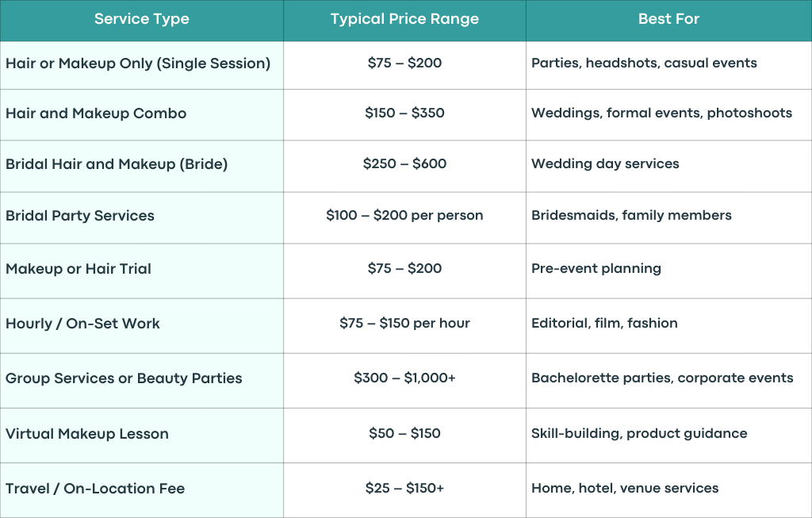Image resolution: width=812 pixels, height=518 pixels.
Task: Select the $250 – $600 price cell
Action: point(404,165)
